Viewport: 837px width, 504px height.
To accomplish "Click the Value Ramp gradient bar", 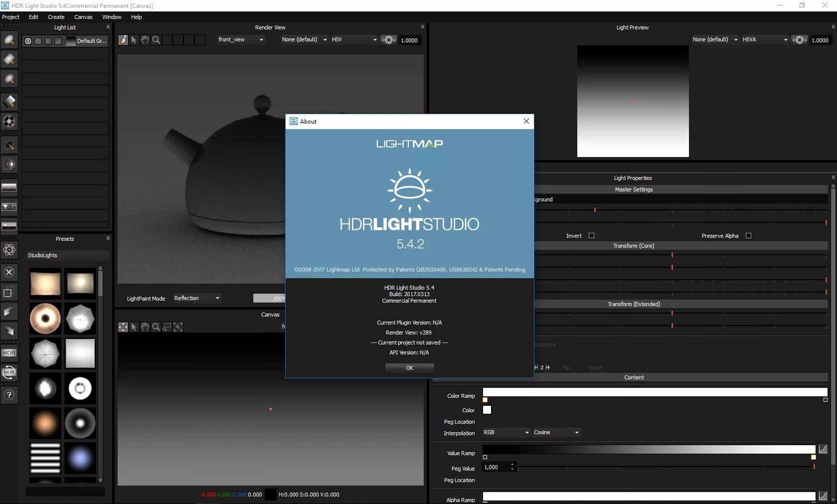I will 649,450.
